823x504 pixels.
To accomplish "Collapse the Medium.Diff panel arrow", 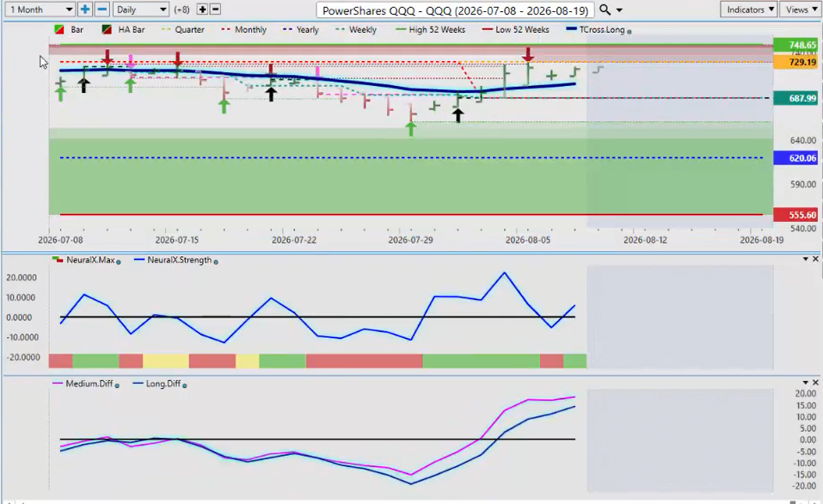I will pos(806,383).
